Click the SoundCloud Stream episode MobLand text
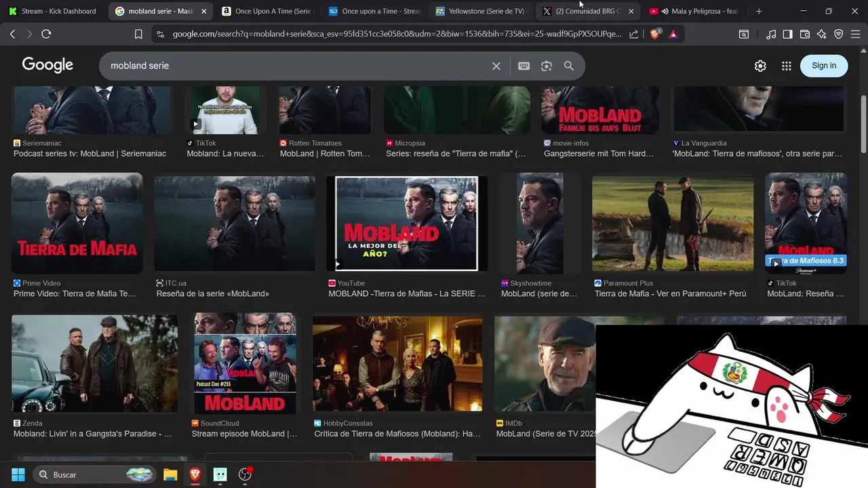 (x=244, y=434)
